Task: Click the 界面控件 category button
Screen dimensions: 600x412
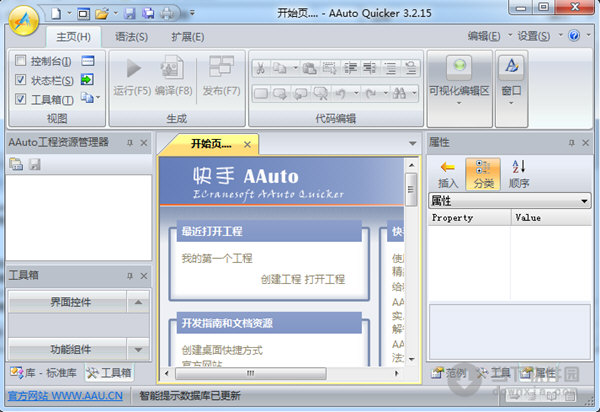Action: click(67, 302)
